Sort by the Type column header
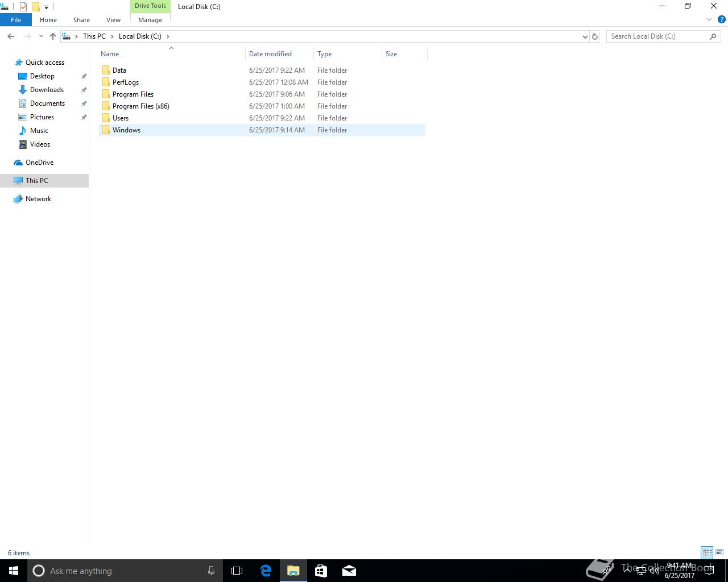 [x=324, y=54]
